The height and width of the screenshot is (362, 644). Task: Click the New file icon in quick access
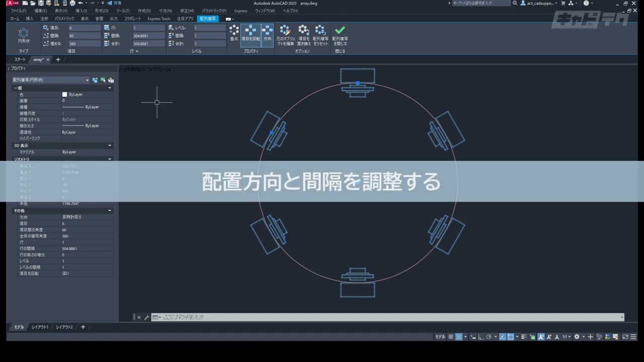pos(25,3)
